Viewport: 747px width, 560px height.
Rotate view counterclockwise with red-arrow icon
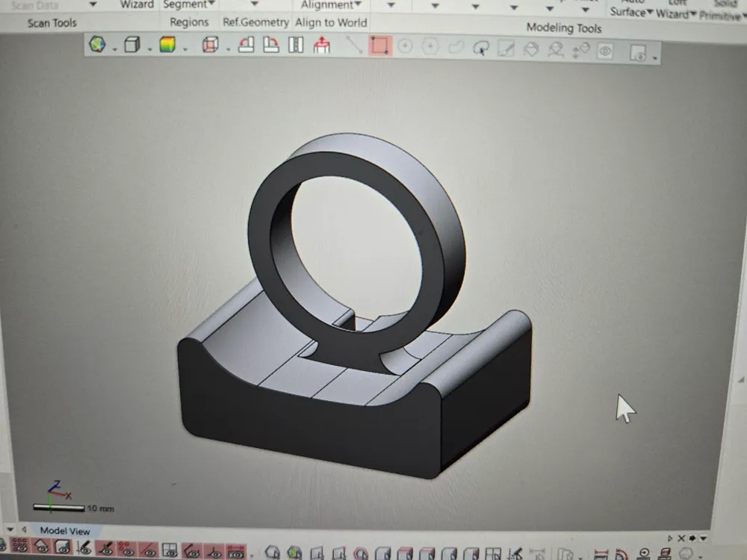pyautogui.click(x=247, y=45)
